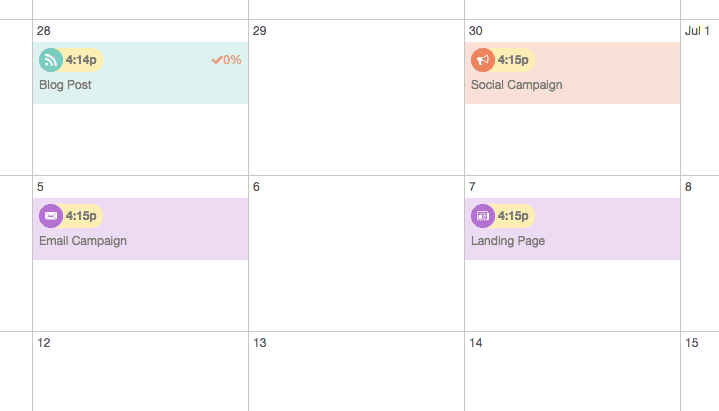Click the purple envelope icon on Email Campaign
The image size is (719, 411).
(51, 216)
